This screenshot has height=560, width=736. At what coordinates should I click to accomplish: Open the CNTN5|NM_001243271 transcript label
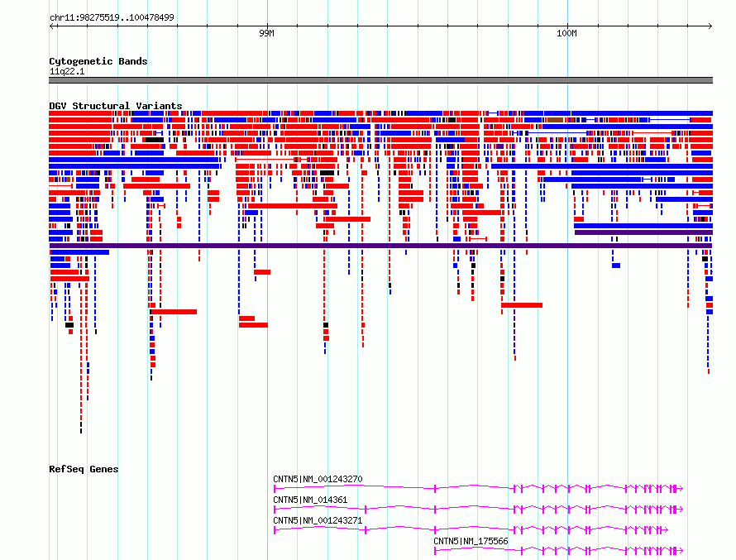click(x=318, y=520)
